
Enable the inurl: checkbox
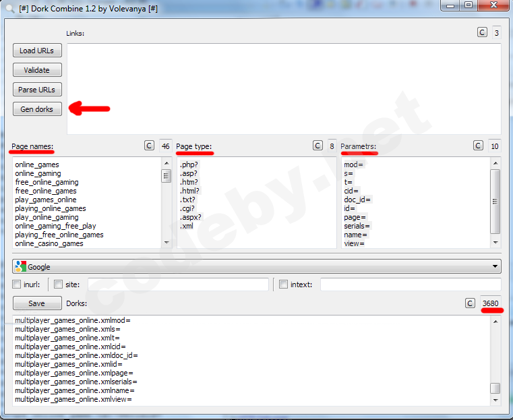[16, 284]
